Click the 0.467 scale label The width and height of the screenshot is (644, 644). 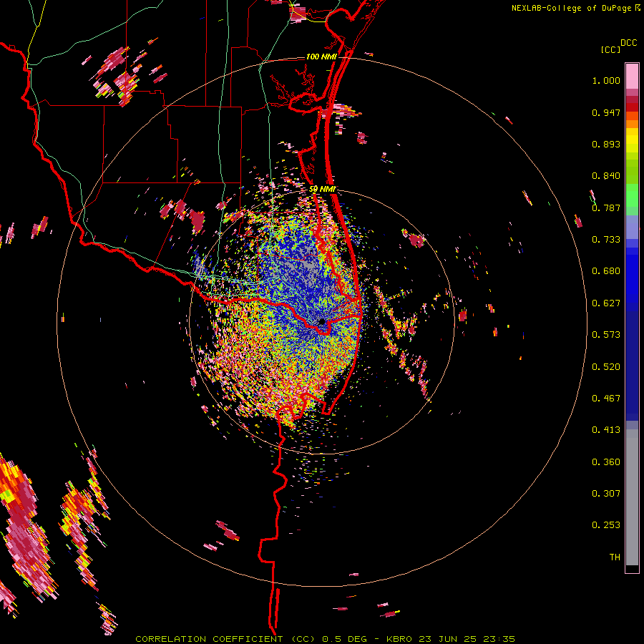[606, 399]
